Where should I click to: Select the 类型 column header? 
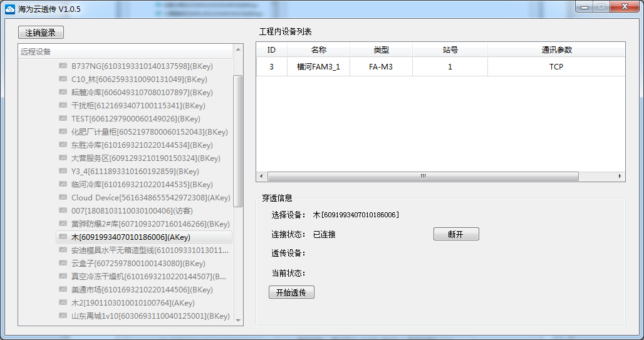pyautogui.click(x=381, y=49)
